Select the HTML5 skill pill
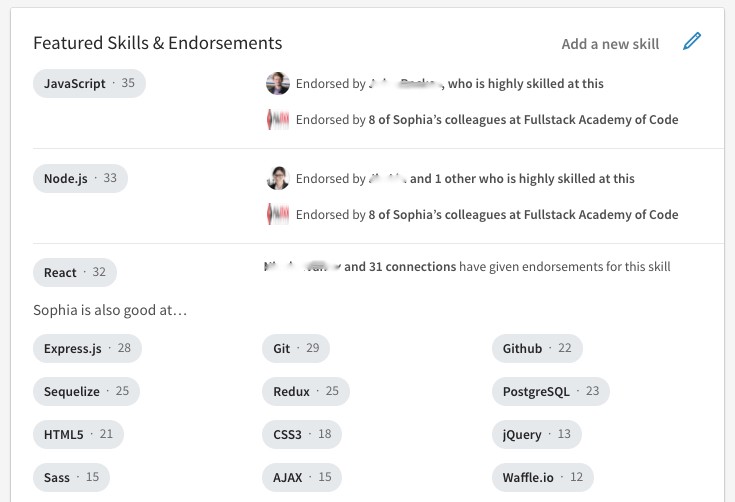 point(78,435)
